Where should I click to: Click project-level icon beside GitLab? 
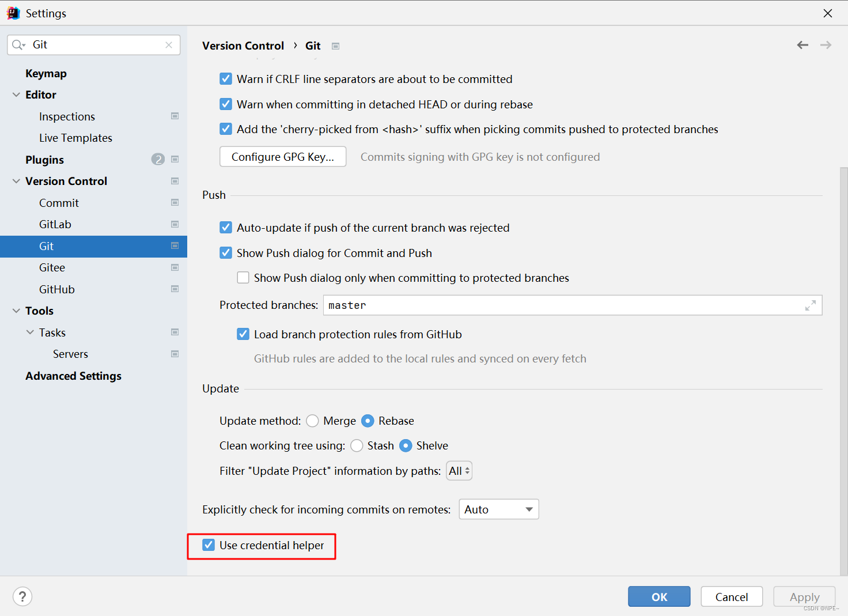[x=175, y=224]
